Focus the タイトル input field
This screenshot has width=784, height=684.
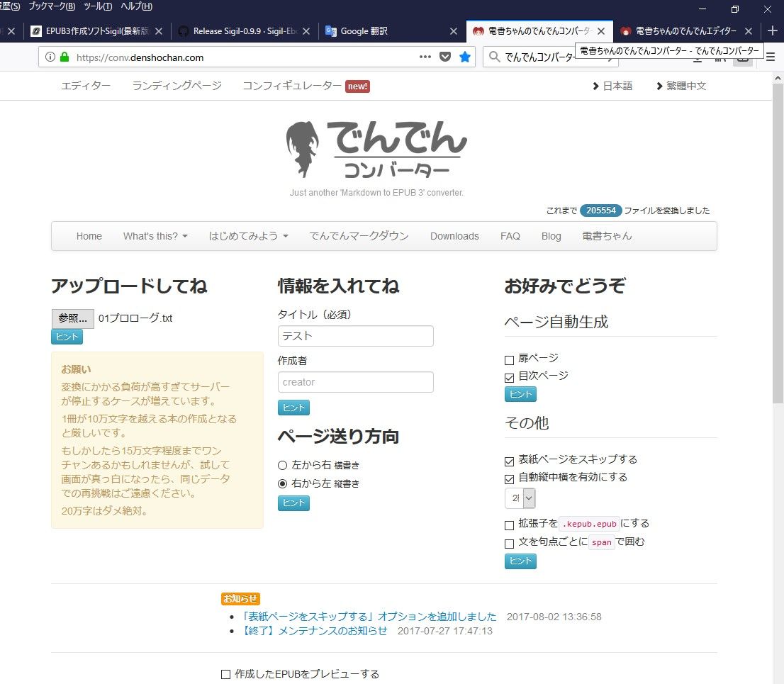coord(356,336)
